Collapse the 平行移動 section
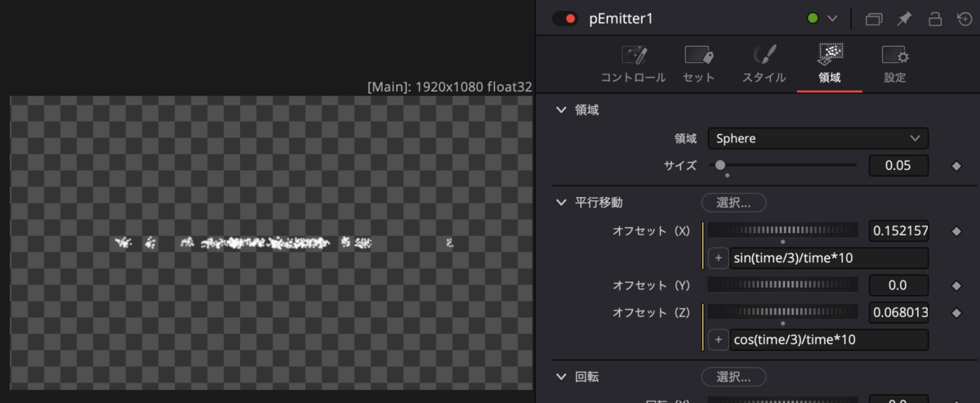This screenshot has height=403, width=980. [x=561, y=202]
